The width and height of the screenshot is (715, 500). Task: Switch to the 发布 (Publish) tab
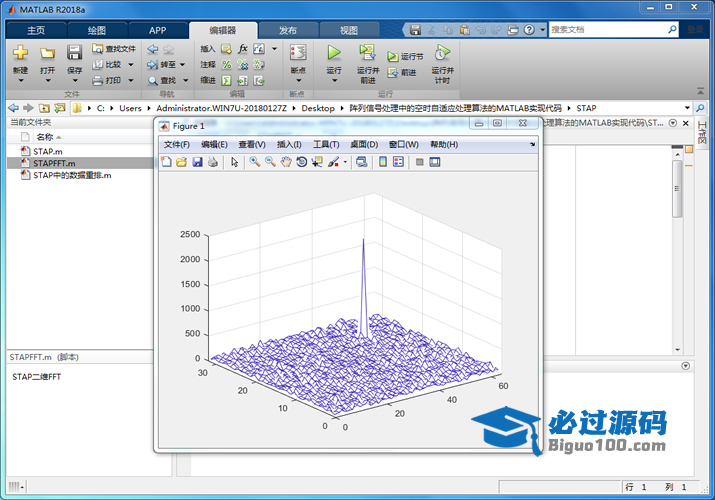[288, 31]
